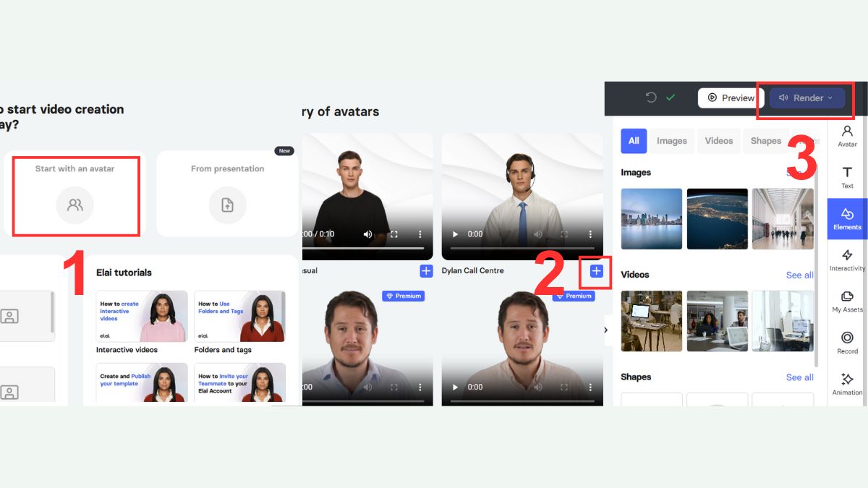Open more options on Dylan Call Centre video

coord(590,234)
